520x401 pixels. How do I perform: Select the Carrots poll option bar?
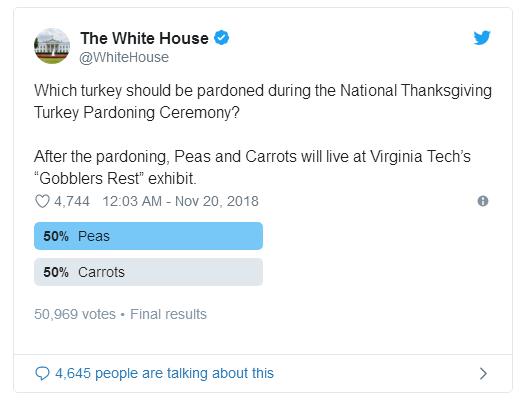coord(148,272)
